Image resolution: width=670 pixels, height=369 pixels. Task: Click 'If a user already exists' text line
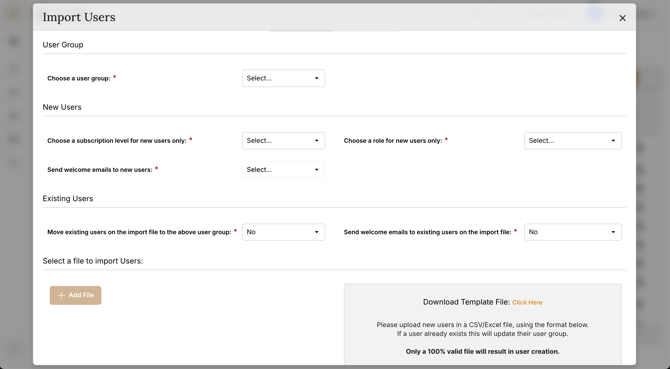[482, 334]
